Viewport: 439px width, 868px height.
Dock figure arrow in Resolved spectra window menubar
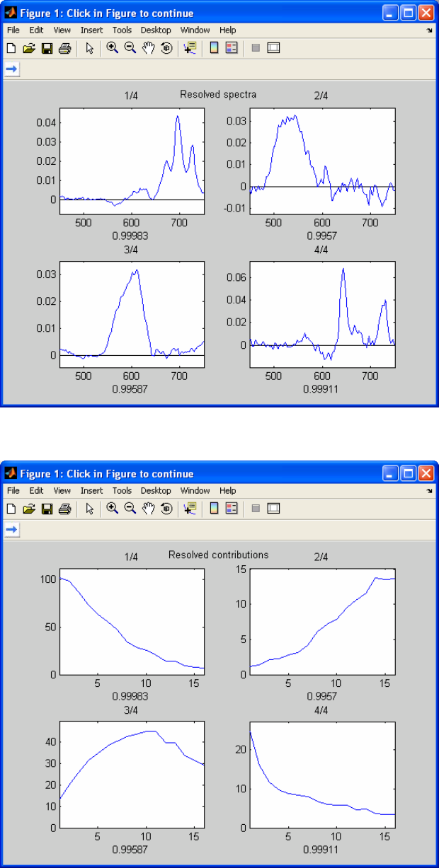coord(430,30)
